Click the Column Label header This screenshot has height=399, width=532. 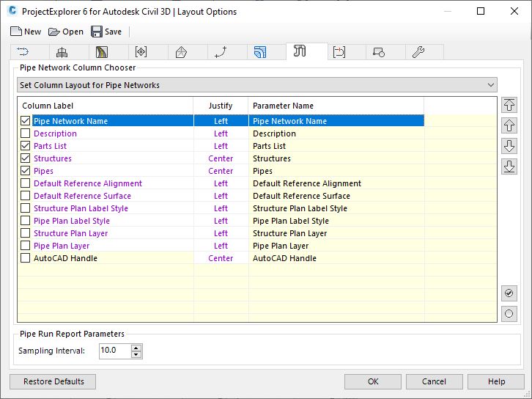(106, 106)
